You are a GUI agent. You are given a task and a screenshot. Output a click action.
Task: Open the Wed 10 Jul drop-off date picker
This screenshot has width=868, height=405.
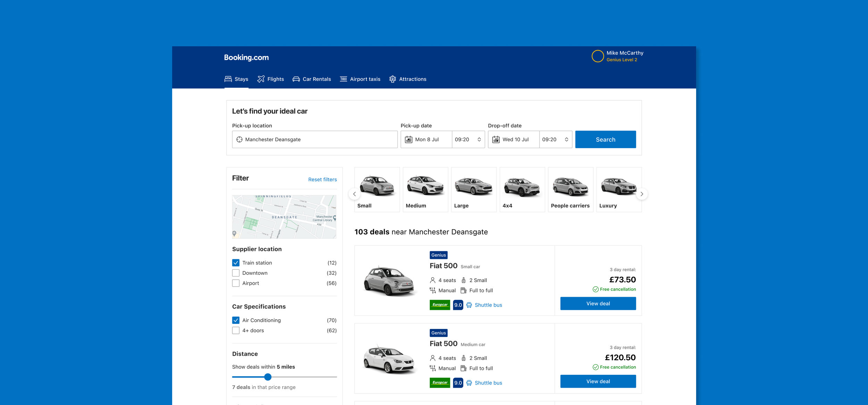coord(514,140)
